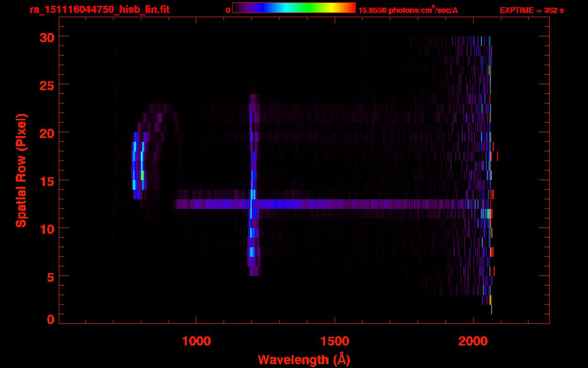Click the y-axis tick label 5
588x368 pixels.
49,276
